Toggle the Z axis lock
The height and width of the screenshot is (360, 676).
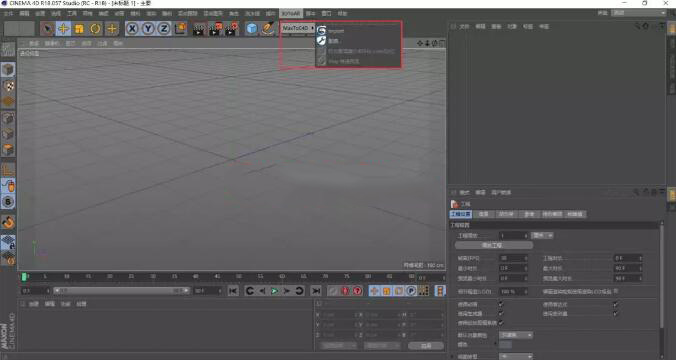164,29
